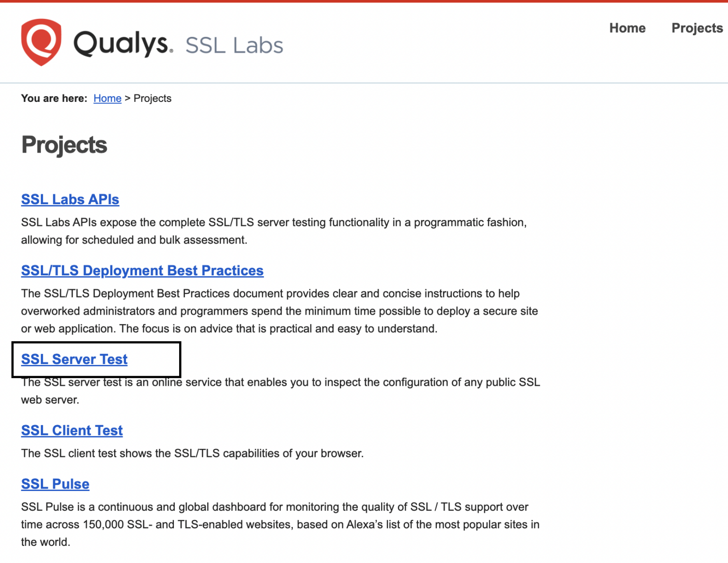
Task: Open Projects in the top navigation
Action: 697,28
